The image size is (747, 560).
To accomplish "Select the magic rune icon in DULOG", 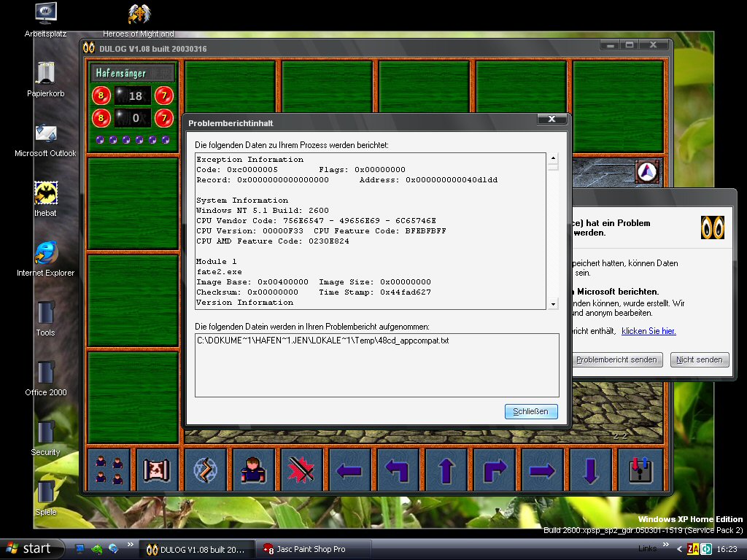I will (205, 470).
